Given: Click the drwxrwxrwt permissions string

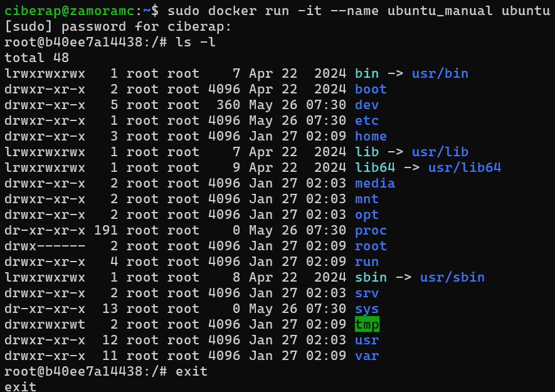Looking at the screenshot, I should (x=45, y=324).
